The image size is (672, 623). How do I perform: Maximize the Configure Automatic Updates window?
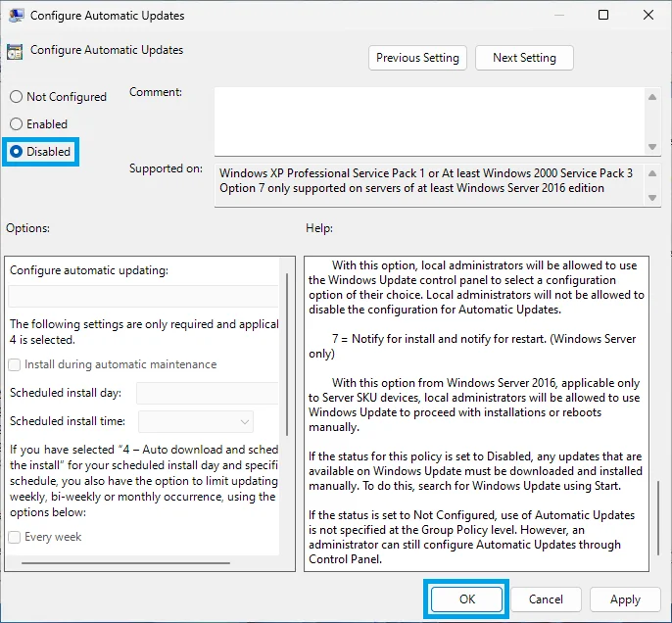pos(603,16)
